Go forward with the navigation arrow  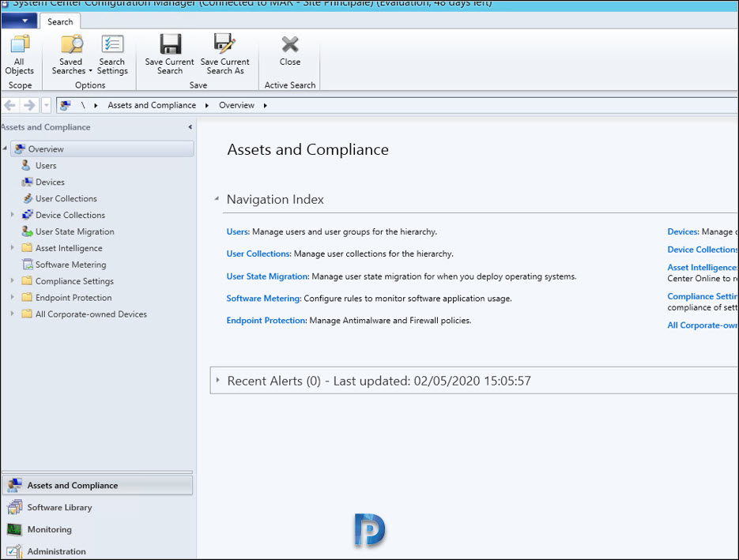point(29,106)
